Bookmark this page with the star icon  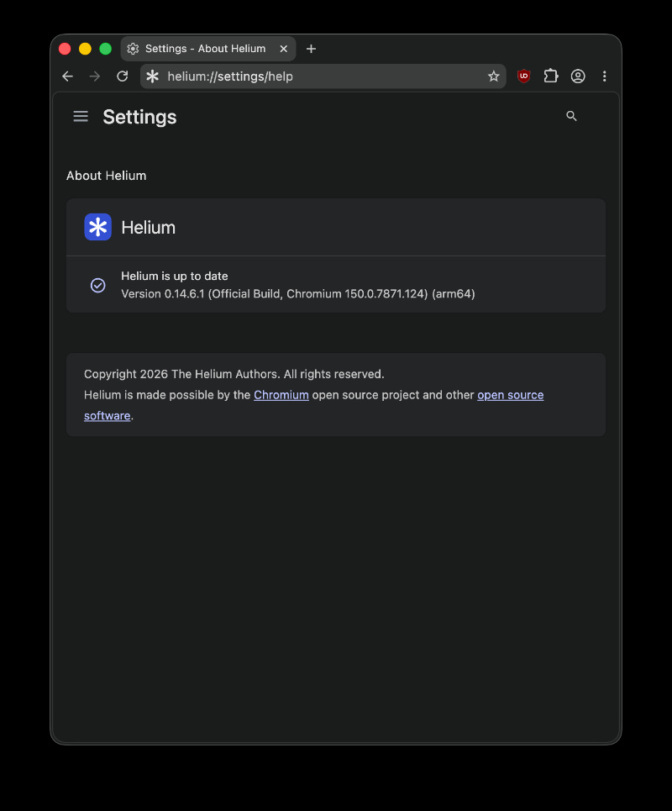tap(494, 76)
